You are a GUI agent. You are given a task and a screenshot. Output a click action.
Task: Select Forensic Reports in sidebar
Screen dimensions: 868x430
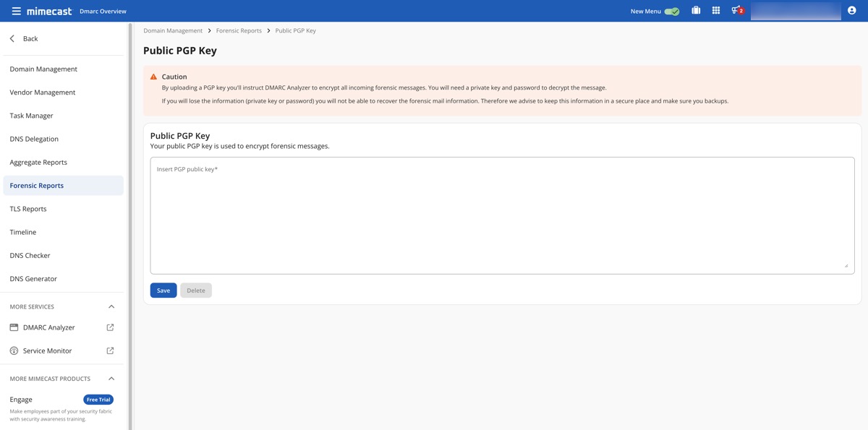click(x=63, y=186)
